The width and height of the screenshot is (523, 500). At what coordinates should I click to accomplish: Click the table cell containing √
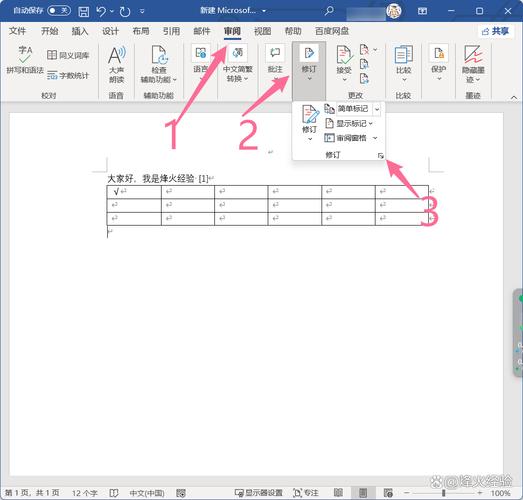pyautogui.click(x=134, y=192)
